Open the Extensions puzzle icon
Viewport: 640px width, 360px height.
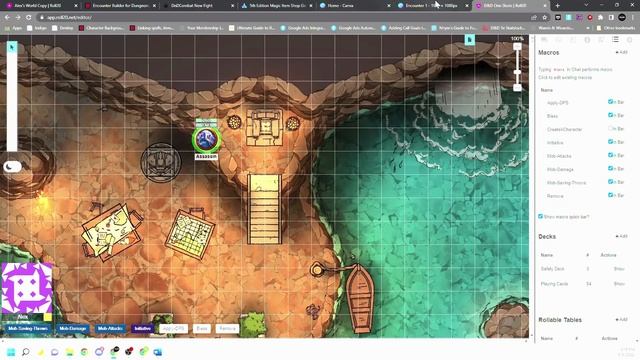(600, 18)
